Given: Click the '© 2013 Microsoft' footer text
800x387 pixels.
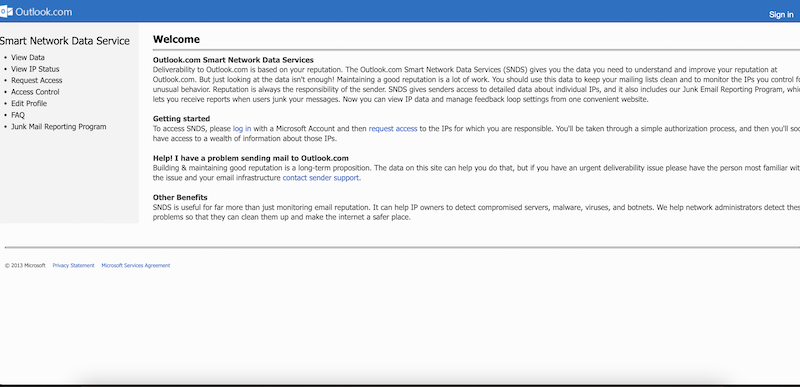Looking at the screenshot, I should 25,266.
